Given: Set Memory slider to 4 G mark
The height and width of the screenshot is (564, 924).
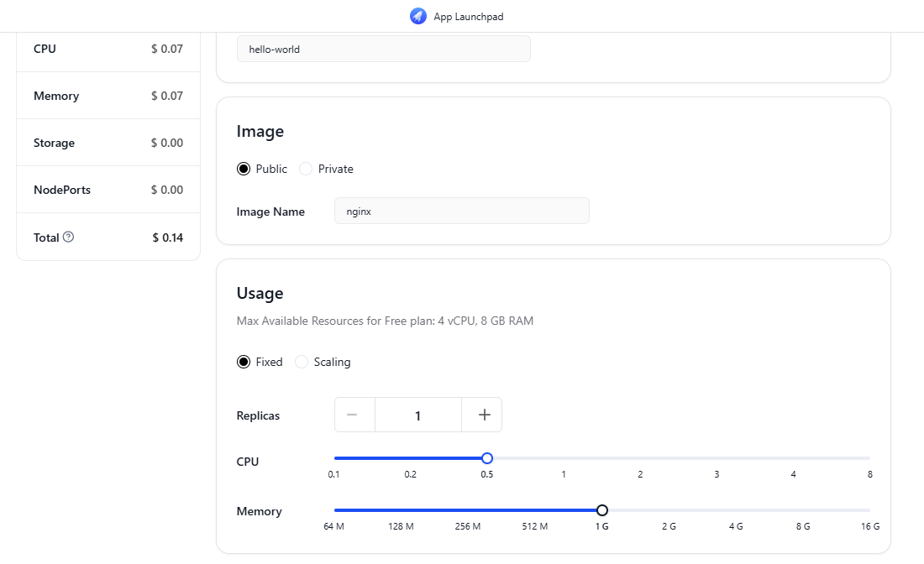Looking at the screenshot, I should coord(736,510).
